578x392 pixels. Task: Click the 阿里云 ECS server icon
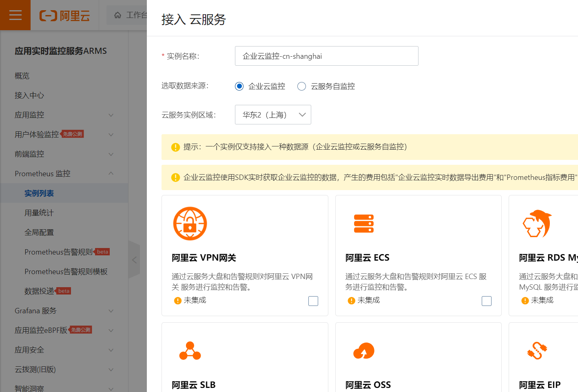pos(364,224)
